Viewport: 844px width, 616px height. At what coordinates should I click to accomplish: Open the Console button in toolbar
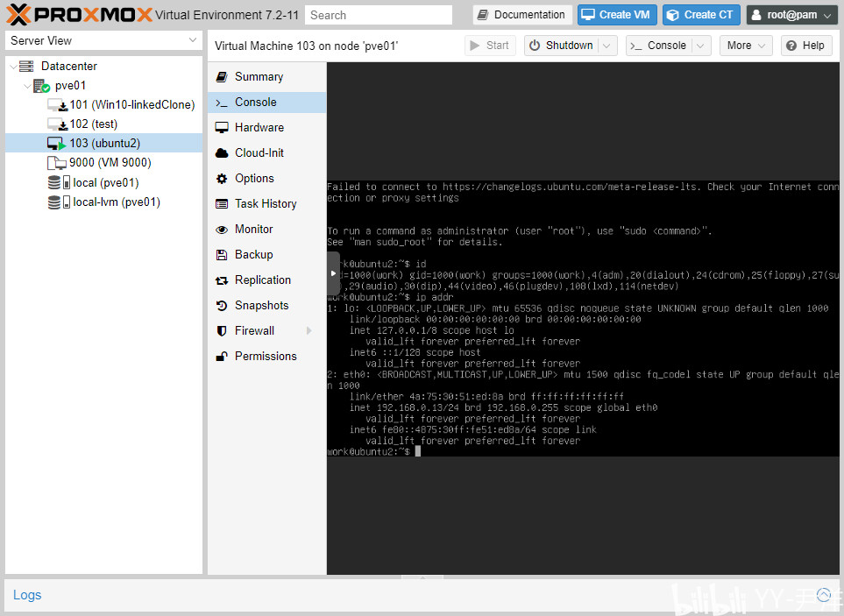(658, 46)
